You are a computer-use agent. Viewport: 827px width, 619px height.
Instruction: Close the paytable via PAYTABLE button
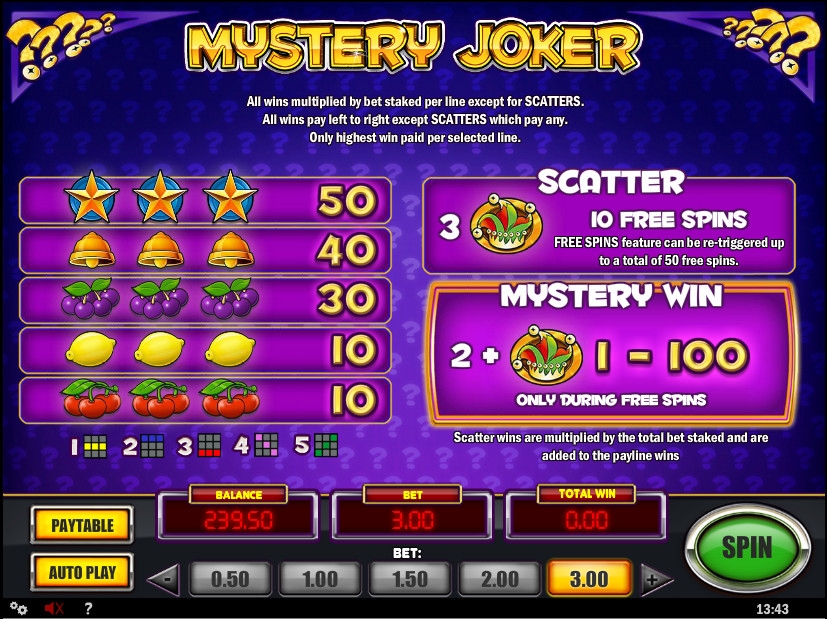tap(82, 525)
